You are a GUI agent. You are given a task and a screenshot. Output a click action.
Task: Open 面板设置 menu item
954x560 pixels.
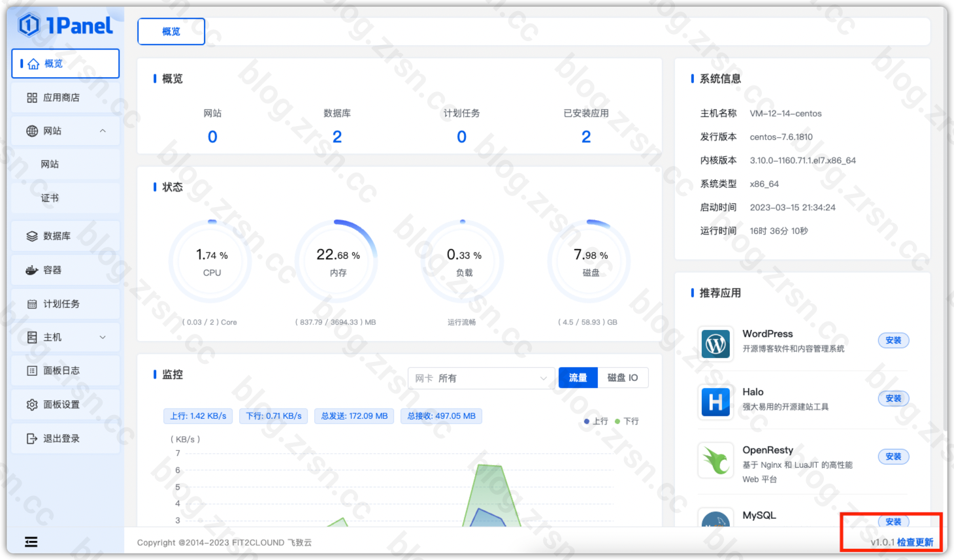point(65,404)
